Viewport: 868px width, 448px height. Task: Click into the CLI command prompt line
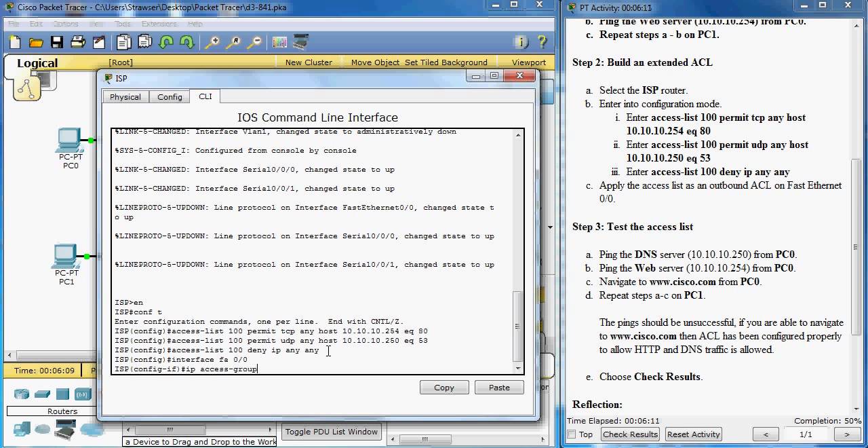313,369
